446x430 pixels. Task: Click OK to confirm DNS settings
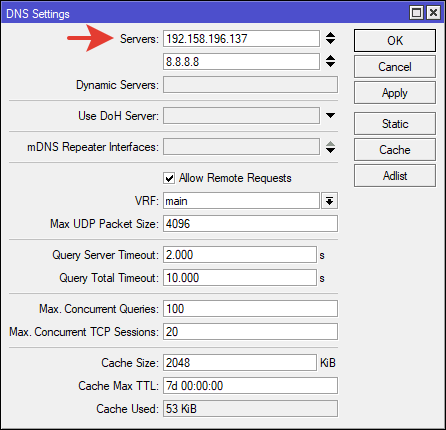395,41
